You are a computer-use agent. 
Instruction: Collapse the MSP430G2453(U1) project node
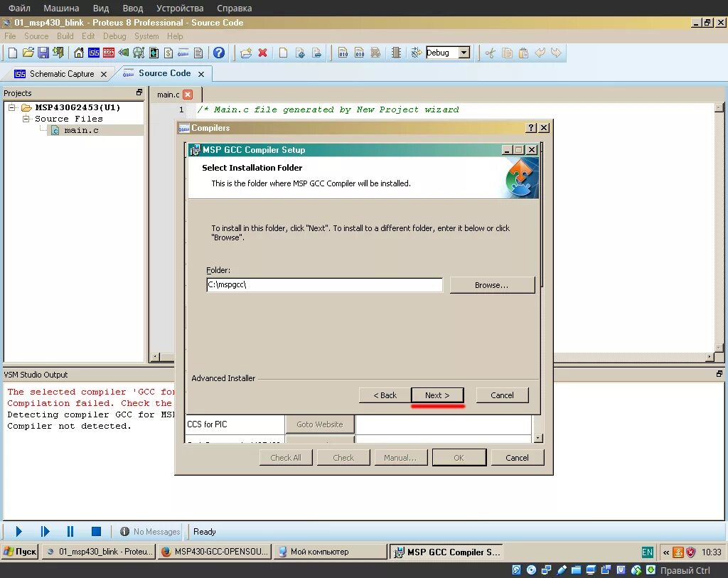point(11,107)
